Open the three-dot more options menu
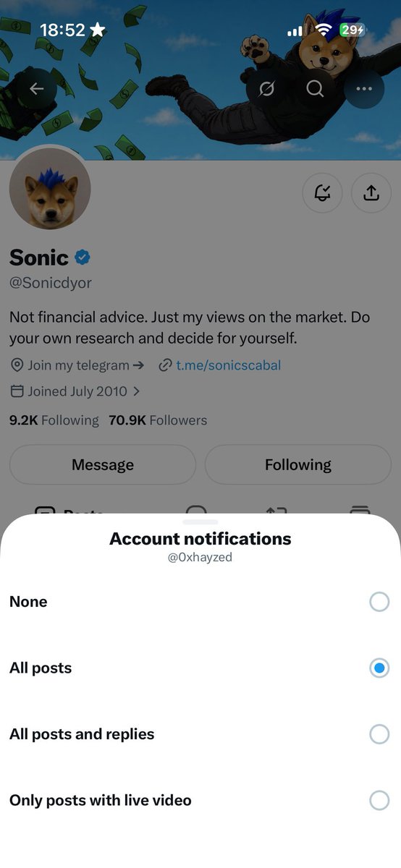Viewport: 401px width, 868px height. click(364, 88)
